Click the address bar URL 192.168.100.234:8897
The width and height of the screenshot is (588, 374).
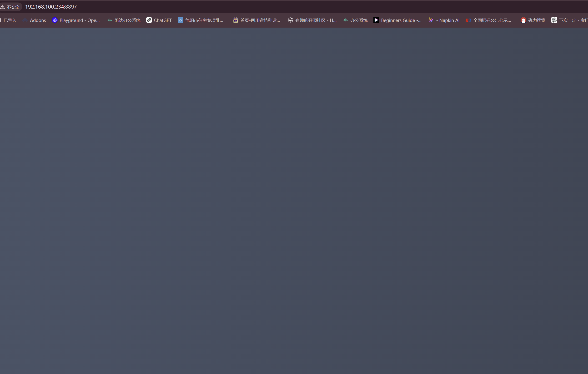pos(51,7)
